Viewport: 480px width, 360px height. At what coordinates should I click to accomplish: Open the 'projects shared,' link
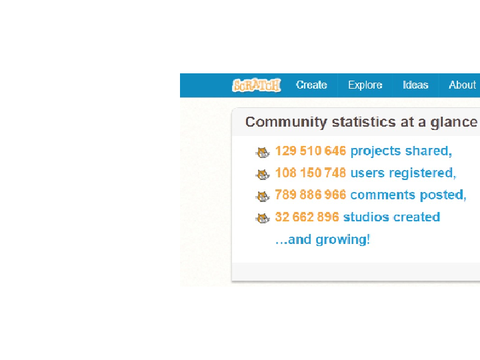[401, 151]
